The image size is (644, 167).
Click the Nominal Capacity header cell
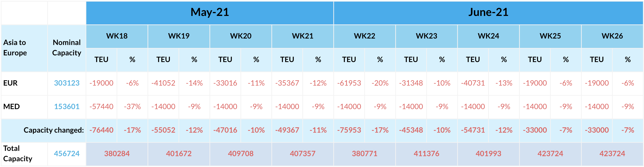pos(67,48)
